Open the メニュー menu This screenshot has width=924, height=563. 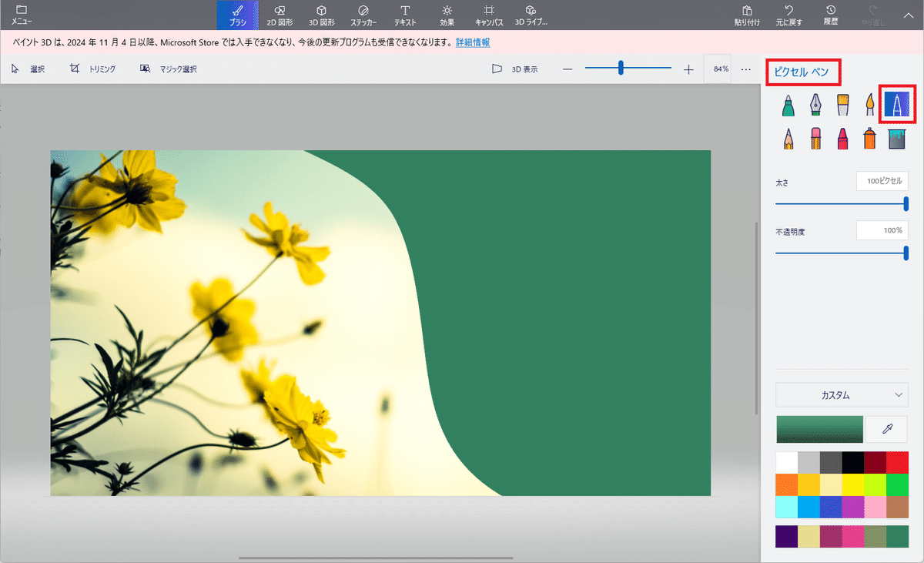22,15
